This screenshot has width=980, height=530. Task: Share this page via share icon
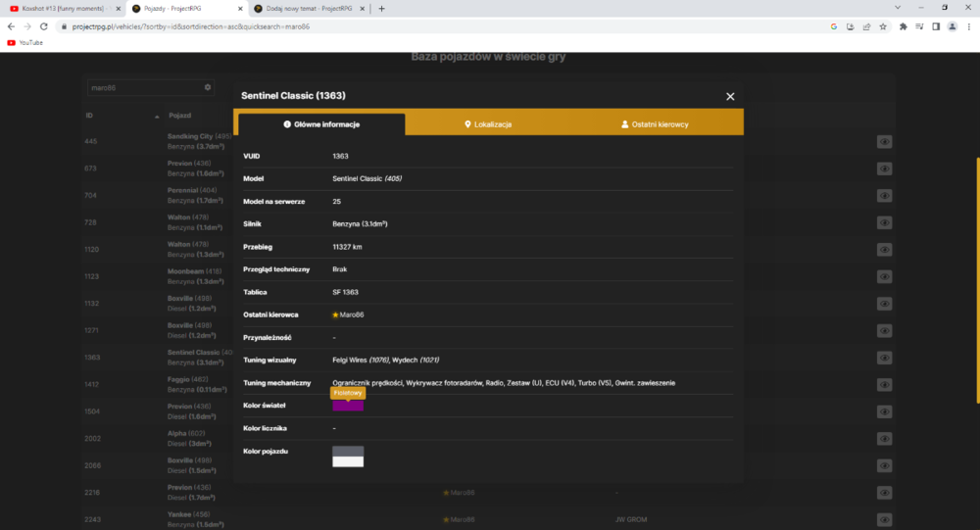(866, 26)
